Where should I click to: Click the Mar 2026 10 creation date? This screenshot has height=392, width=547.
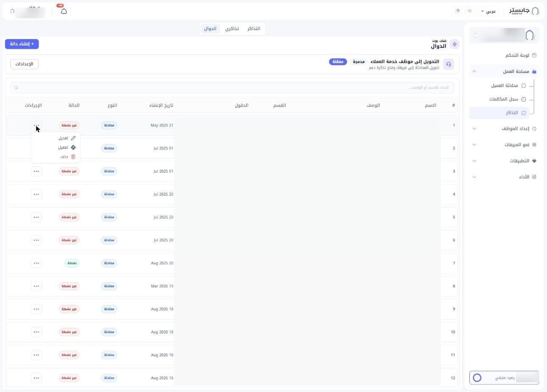pyautogui.click(x=162, y=286)
